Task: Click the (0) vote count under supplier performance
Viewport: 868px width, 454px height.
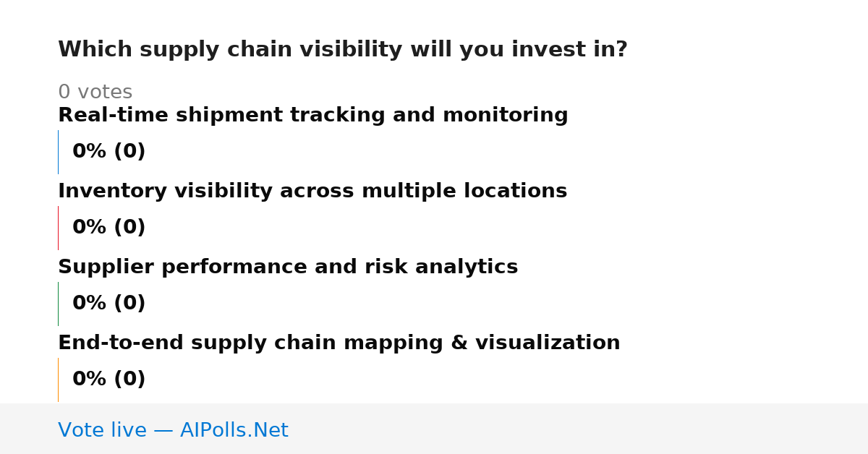Action: point(130,304)
